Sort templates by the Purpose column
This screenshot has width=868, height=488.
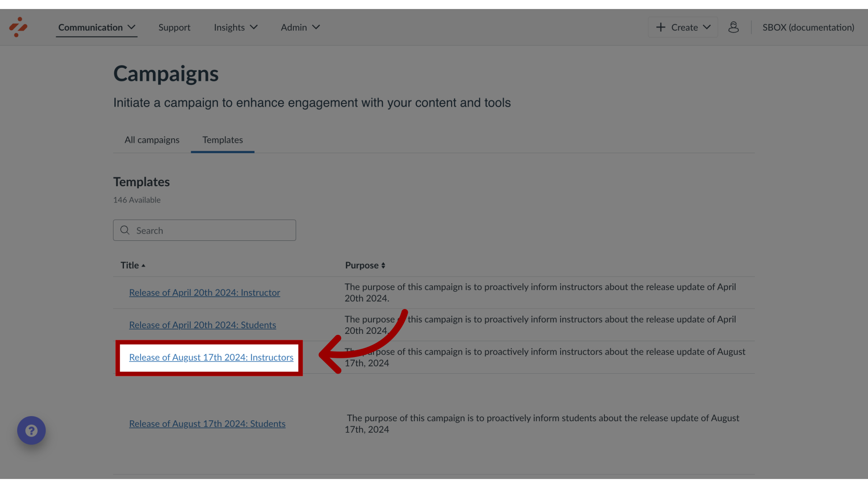click(365, 265)
